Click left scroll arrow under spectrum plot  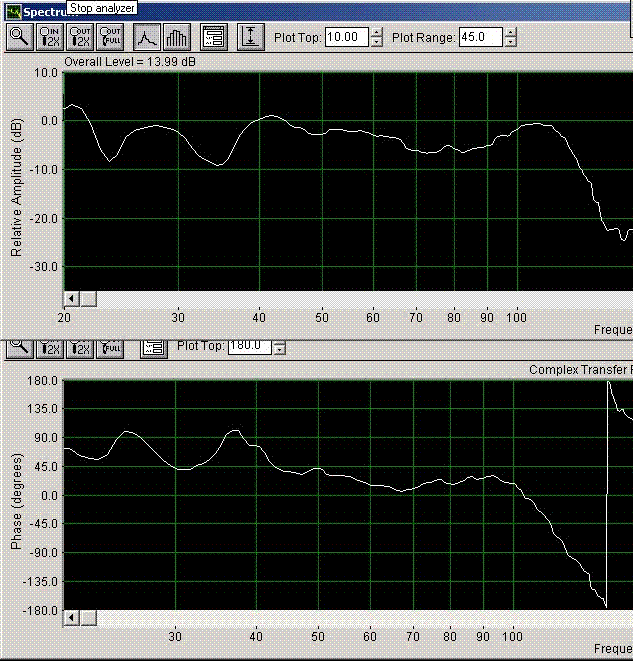point(72,299)
